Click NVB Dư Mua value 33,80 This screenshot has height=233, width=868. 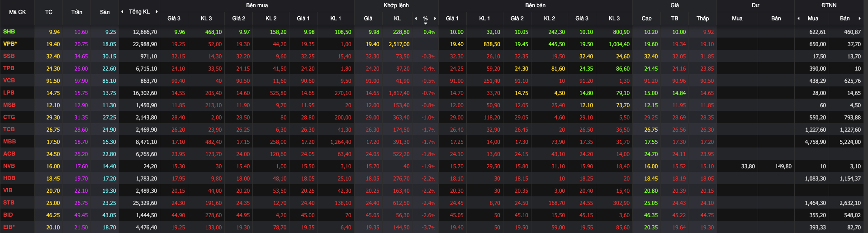tap(748, 166)
